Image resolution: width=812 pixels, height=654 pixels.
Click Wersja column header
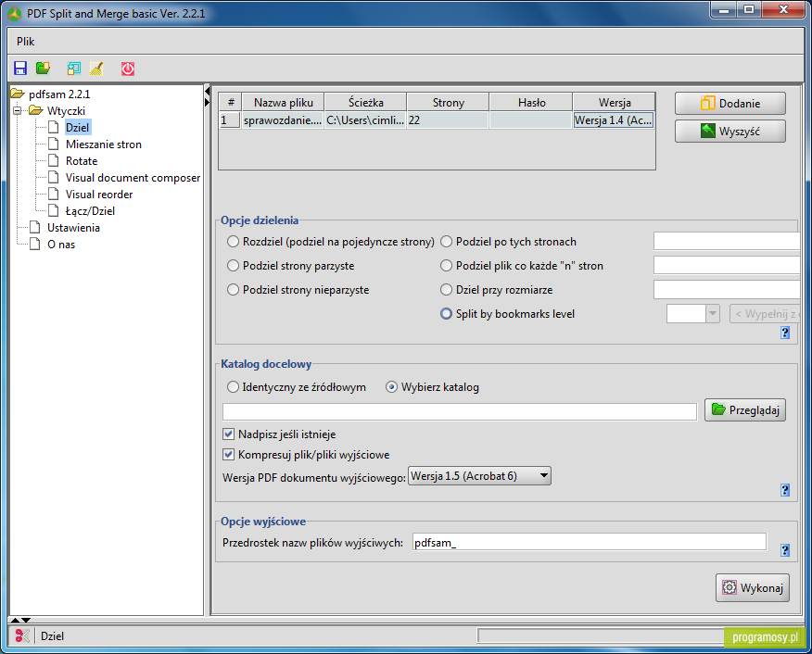pos(615,103)
